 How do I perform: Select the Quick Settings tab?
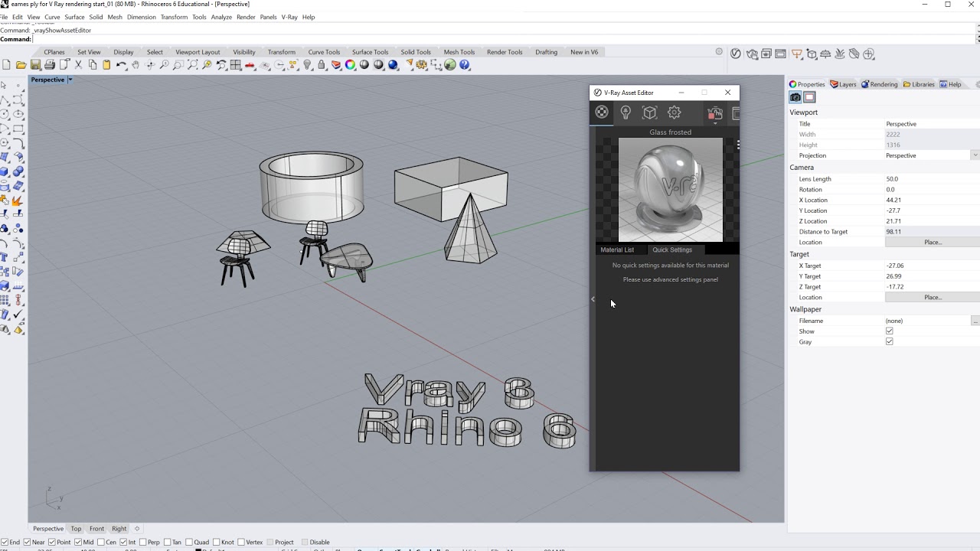pyautogui.click(x=672, y=249)
